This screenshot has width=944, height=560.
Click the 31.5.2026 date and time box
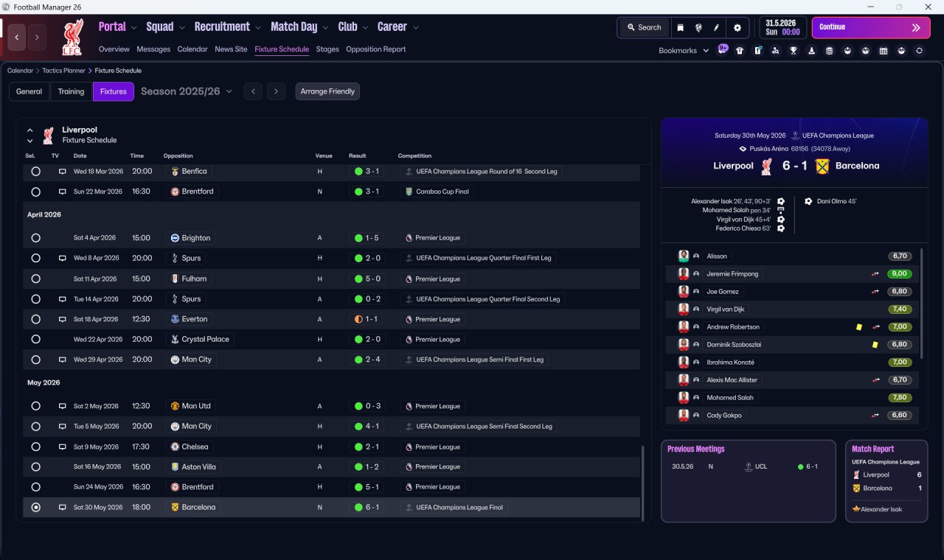point(782,27)
